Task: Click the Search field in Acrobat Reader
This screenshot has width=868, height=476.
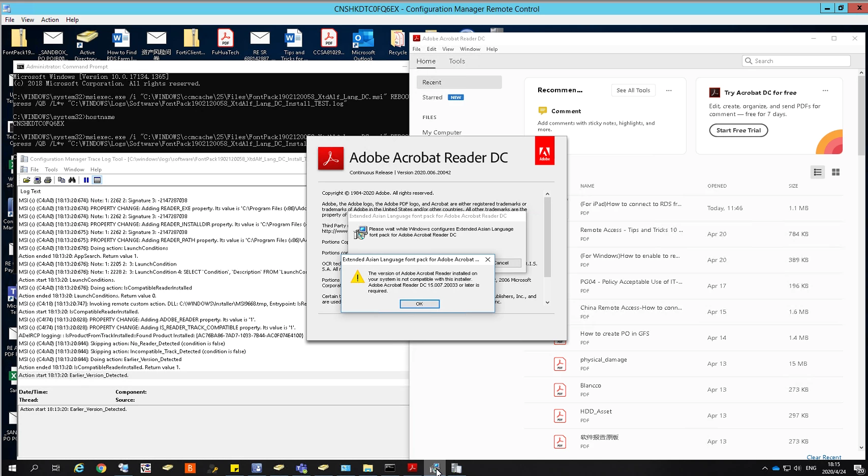Action: point(796,61)
